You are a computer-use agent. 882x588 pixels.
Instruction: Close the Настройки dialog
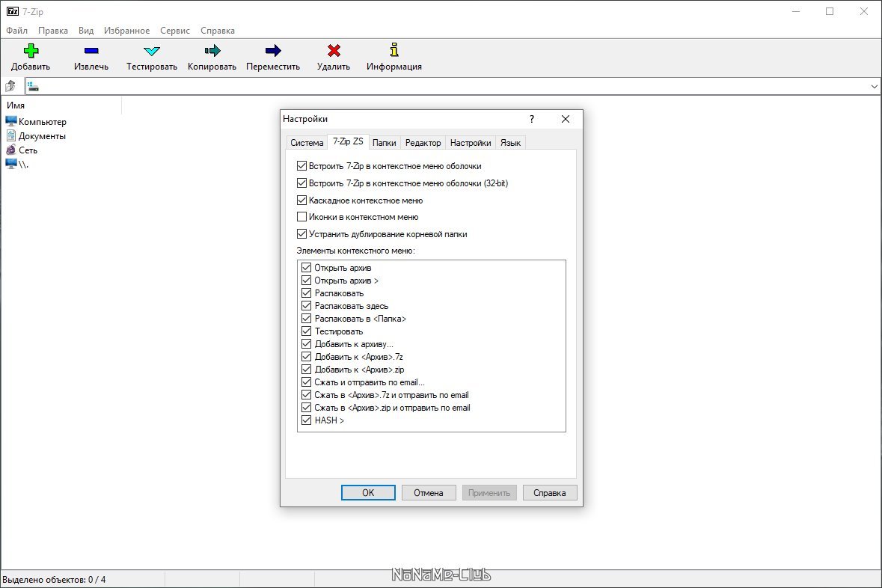point(566,119)
